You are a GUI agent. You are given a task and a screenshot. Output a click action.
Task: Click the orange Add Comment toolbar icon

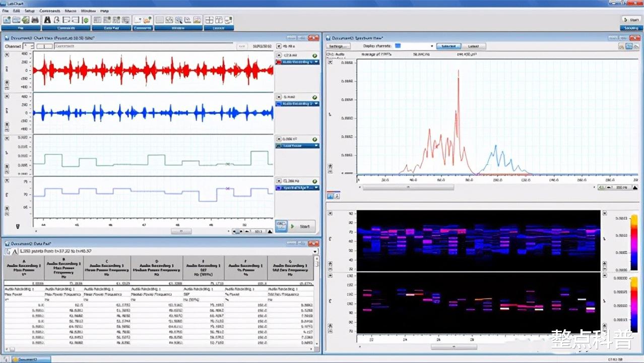pos(147,20)
